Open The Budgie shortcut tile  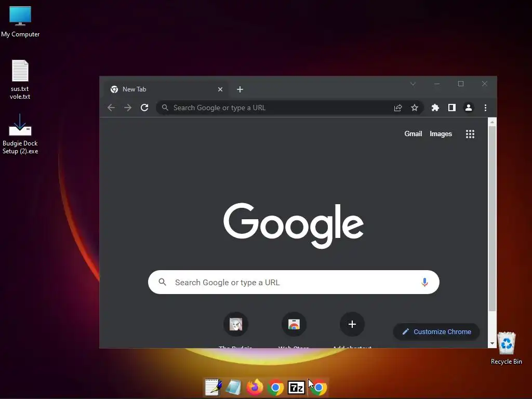tap(236, 324)
